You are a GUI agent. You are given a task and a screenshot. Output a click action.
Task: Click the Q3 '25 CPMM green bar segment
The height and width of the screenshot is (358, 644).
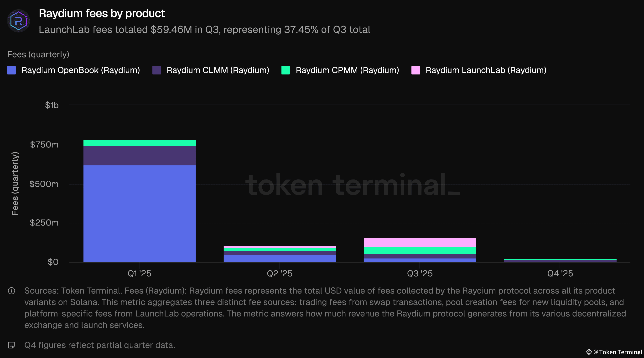click(x=420, y=251)
